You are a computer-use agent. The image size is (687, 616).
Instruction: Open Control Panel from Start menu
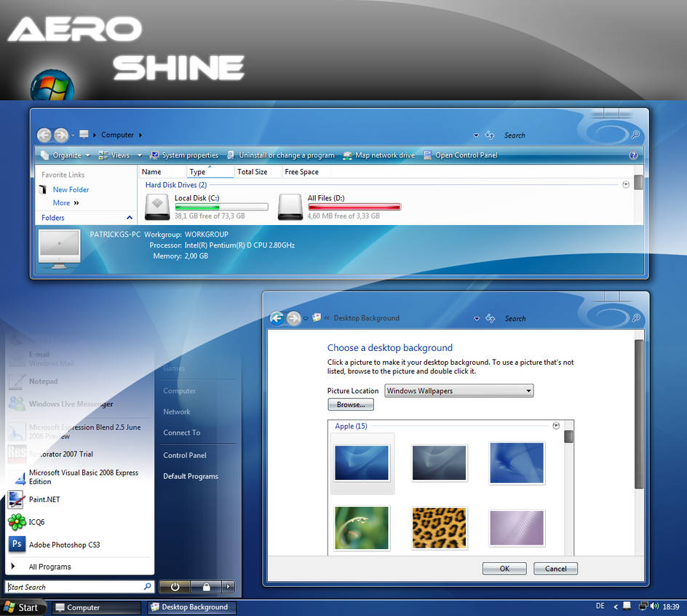click(184, 455)
